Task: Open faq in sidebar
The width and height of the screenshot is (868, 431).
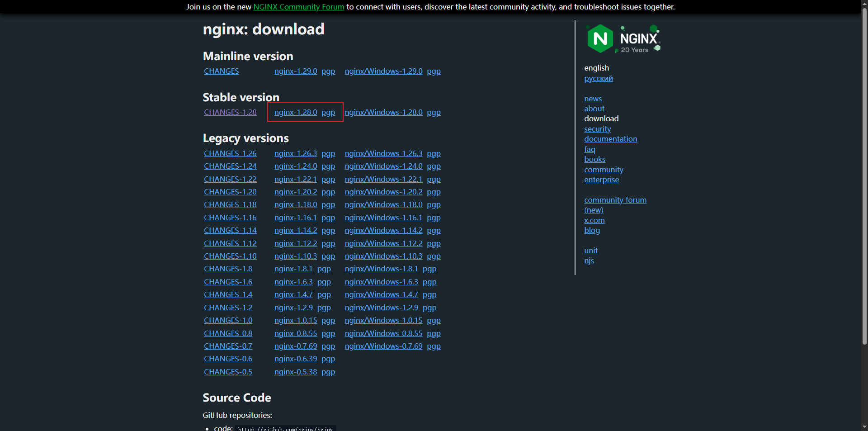Action: (590, 149)
